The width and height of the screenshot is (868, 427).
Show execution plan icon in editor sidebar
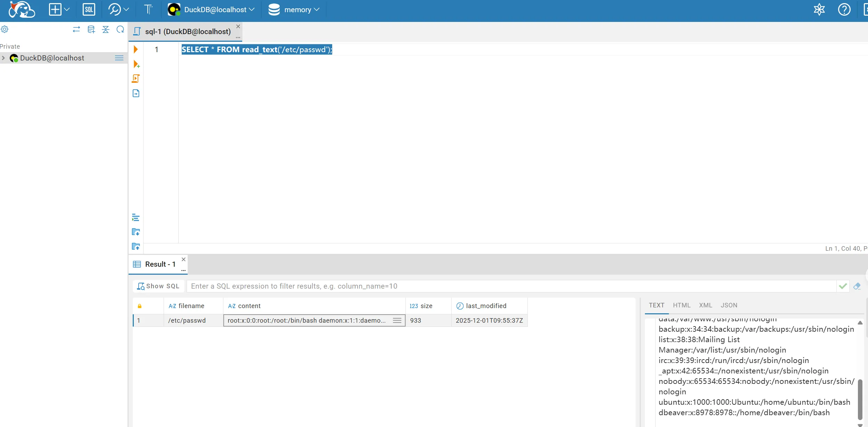coord(136,93)
